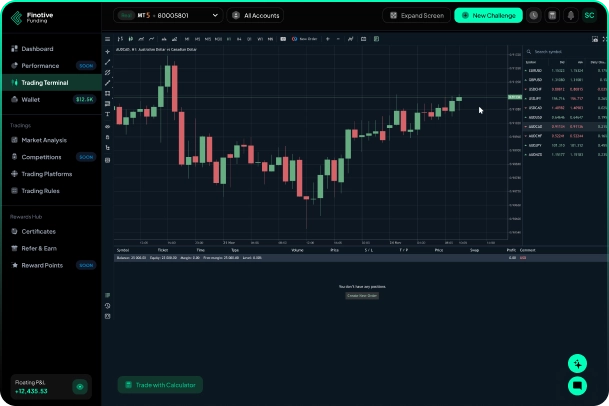Click the New Order toolbar button
This screenshot has height=406, width=609.
[304, 39]
